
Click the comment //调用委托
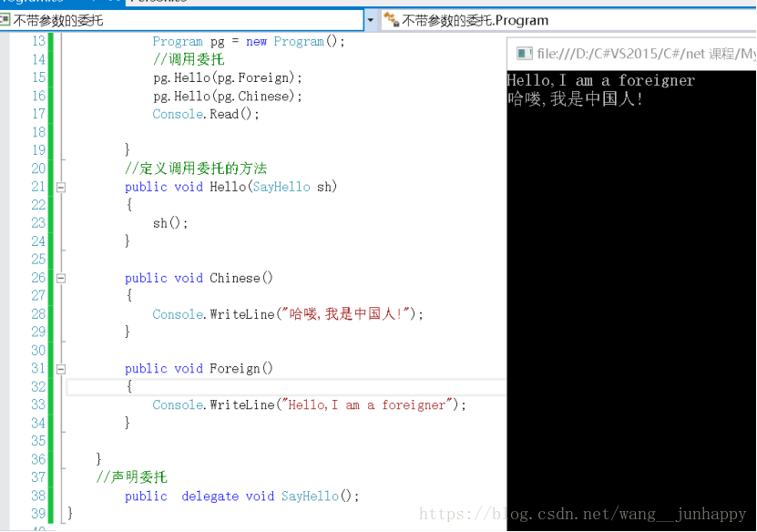pyautogui.click(x=189, y=59)
